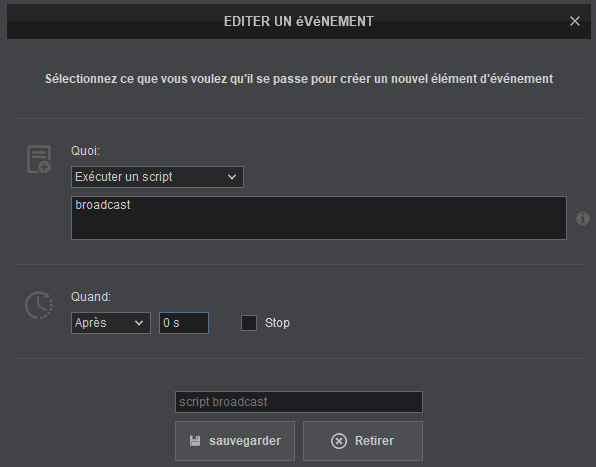Image resolution: width=596 pixels, height=467 pixels.
Task: Click the script document icon beside Quoi
Action: pos(39,159)
